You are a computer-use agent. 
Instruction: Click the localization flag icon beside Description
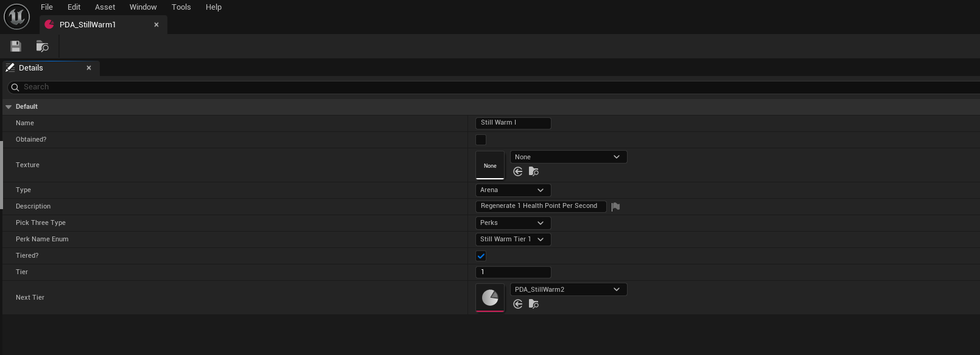[x=616, y=207]
